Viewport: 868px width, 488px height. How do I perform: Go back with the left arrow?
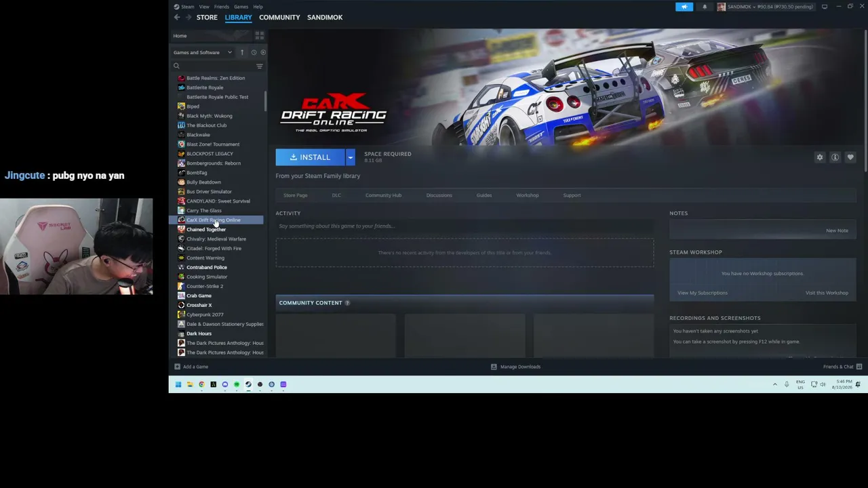[x=177, y=18]
